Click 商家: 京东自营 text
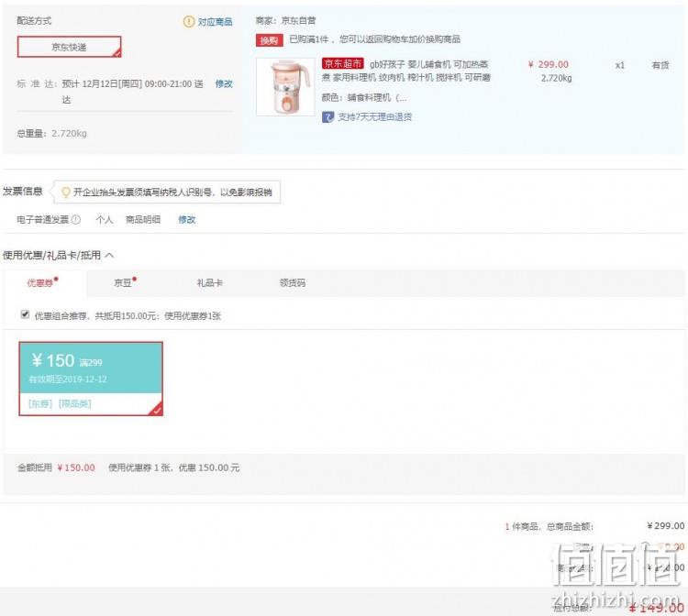 coord(285,20)
